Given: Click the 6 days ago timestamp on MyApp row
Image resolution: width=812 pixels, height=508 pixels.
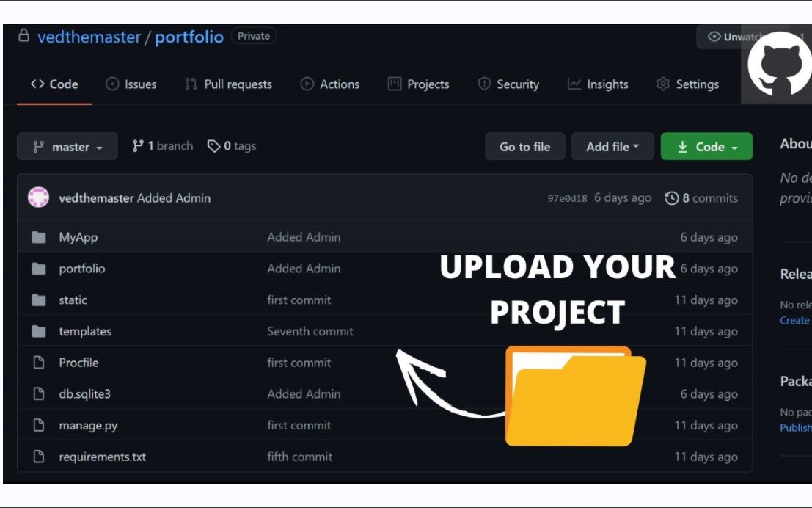Looking at the screenshot, I should 709,237.
